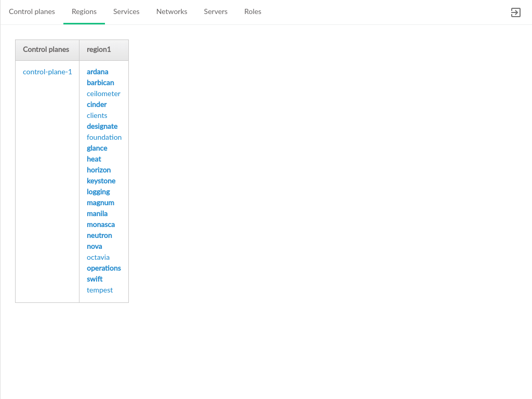
Task: Open the Services tab
Action: pos(126,11)
